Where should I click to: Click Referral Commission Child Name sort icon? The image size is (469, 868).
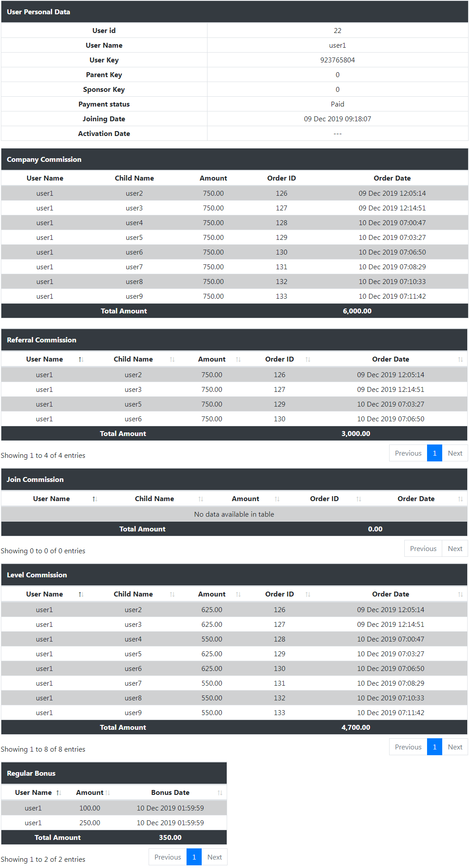pyautogui.click(x=172, y=359)
